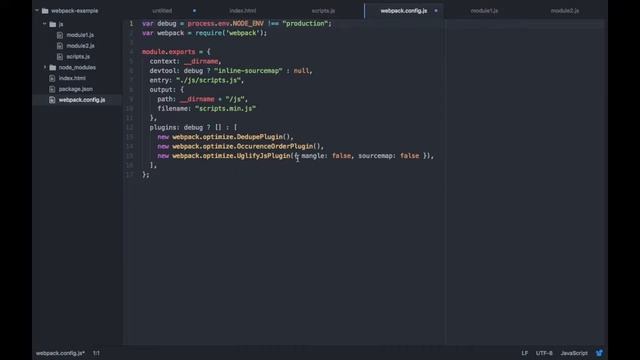Switch to the webpack.config.js tab
The height and width of the screenshot is (360, 640).
pos(404,11)
